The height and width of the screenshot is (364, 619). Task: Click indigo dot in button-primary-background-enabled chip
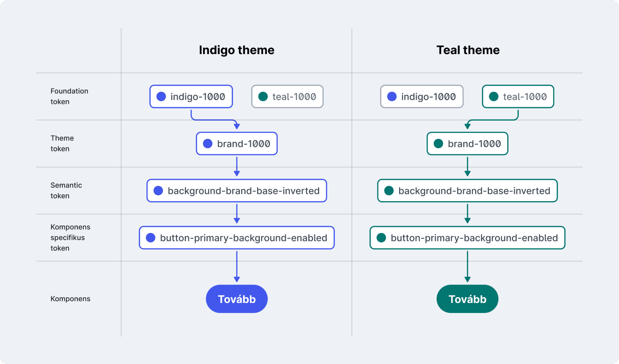(151, 238)
